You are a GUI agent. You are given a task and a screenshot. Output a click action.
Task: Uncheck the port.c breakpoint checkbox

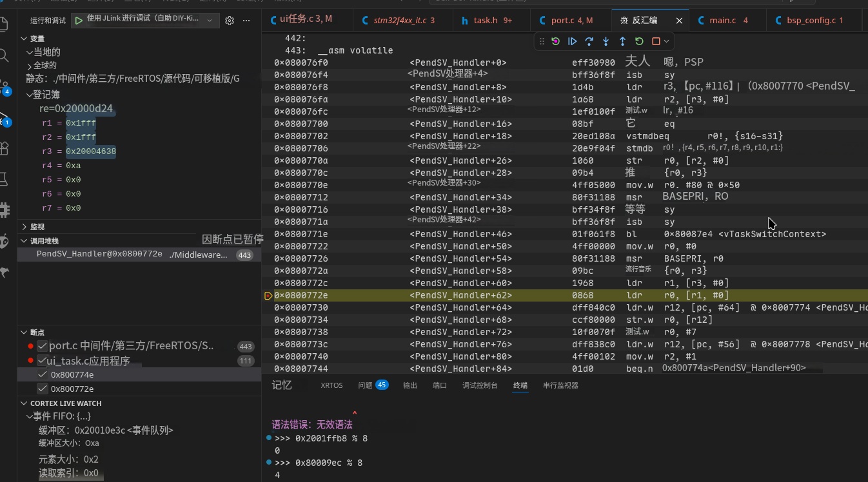coord(43,346)
